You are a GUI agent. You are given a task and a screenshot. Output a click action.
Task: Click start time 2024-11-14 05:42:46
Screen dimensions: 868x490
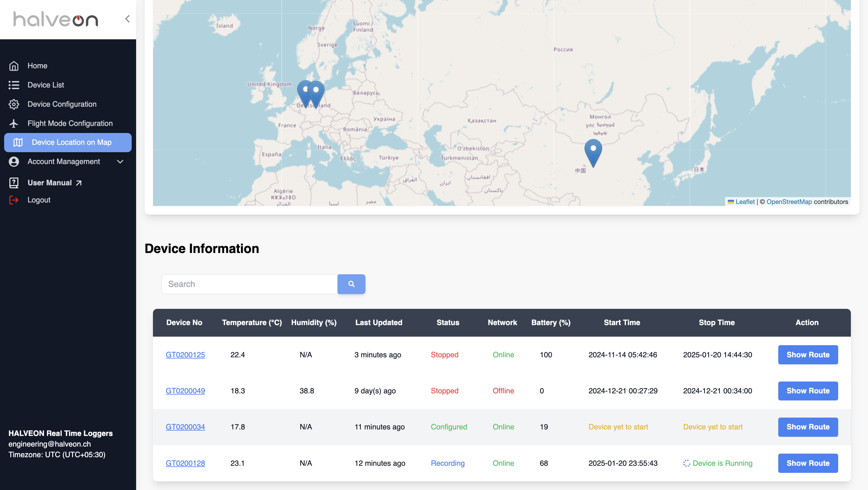(622, 355)
